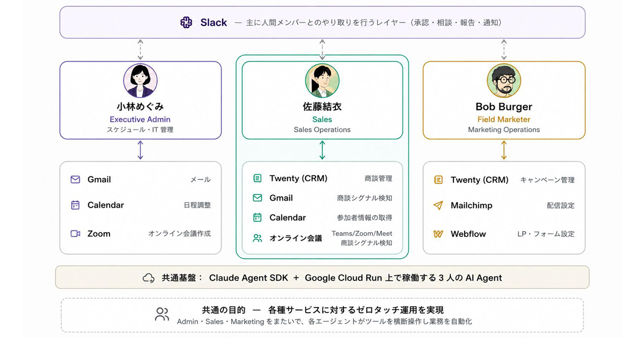Click 佐藤結衣 avatar portrait
This screenshot has height=338, width=644.
[x=322, y=81]
